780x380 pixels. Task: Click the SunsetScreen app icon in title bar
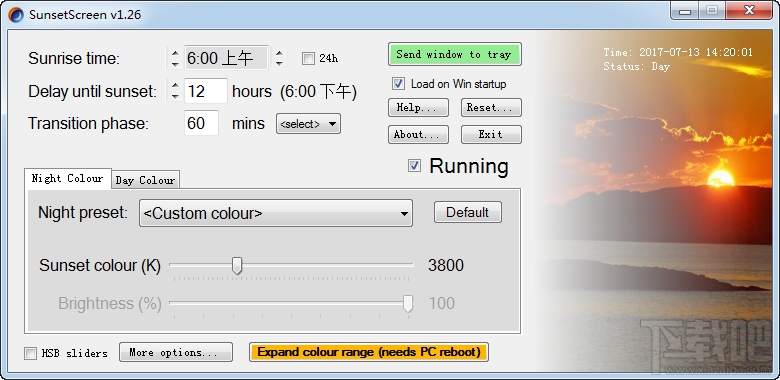15,15
